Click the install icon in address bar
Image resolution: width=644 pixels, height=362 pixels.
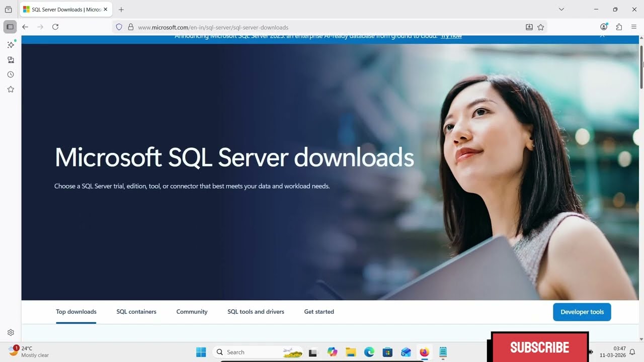coord(529,27)
